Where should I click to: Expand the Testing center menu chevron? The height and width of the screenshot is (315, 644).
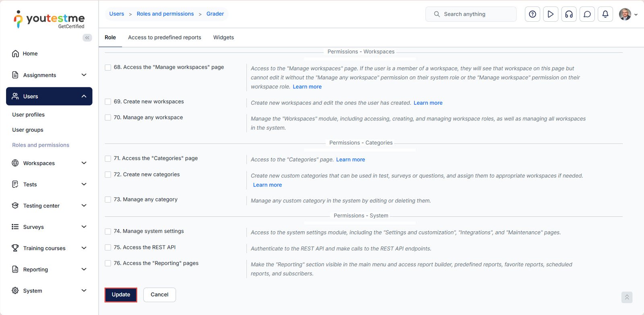pos(84,205)
